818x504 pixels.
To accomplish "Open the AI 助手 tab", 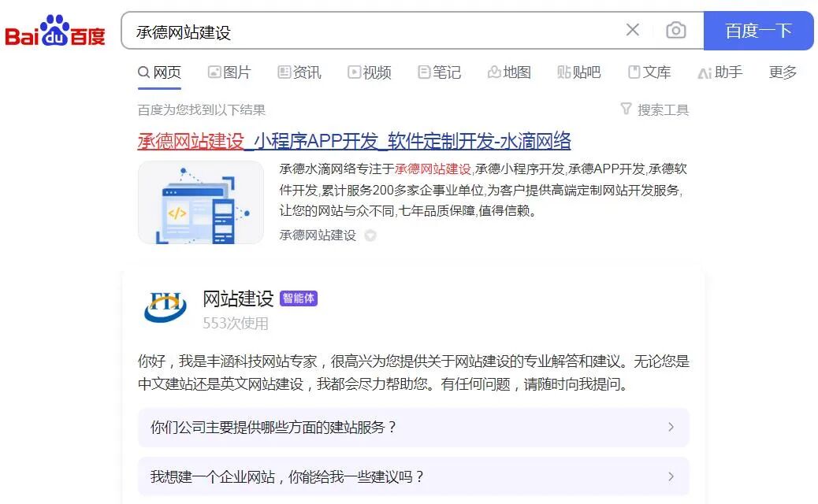I will point(720,72).
